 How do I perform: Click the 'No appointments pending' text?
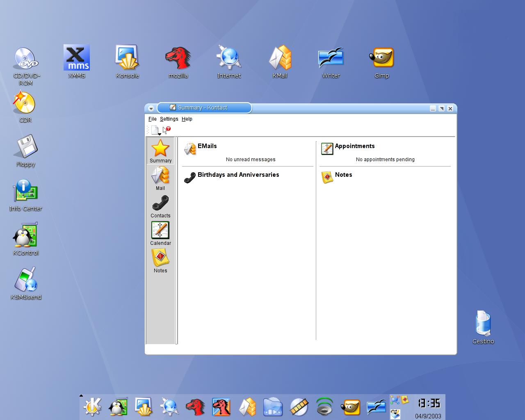385,160
